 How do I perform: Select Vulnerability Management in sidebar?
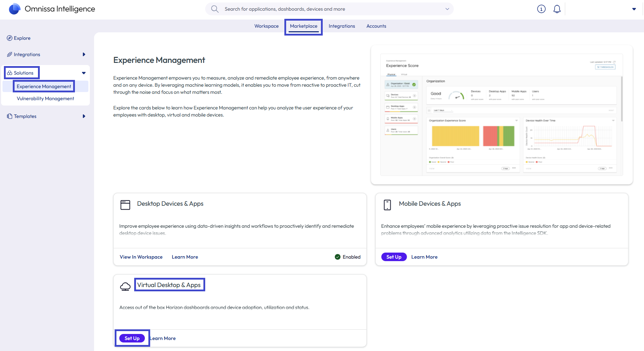45,98
